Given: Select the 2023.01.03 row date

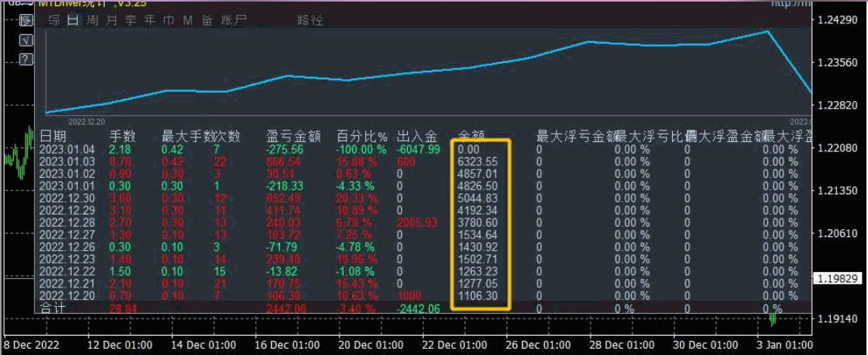Looking at the screenshot, I should click(x=62, y=162).
